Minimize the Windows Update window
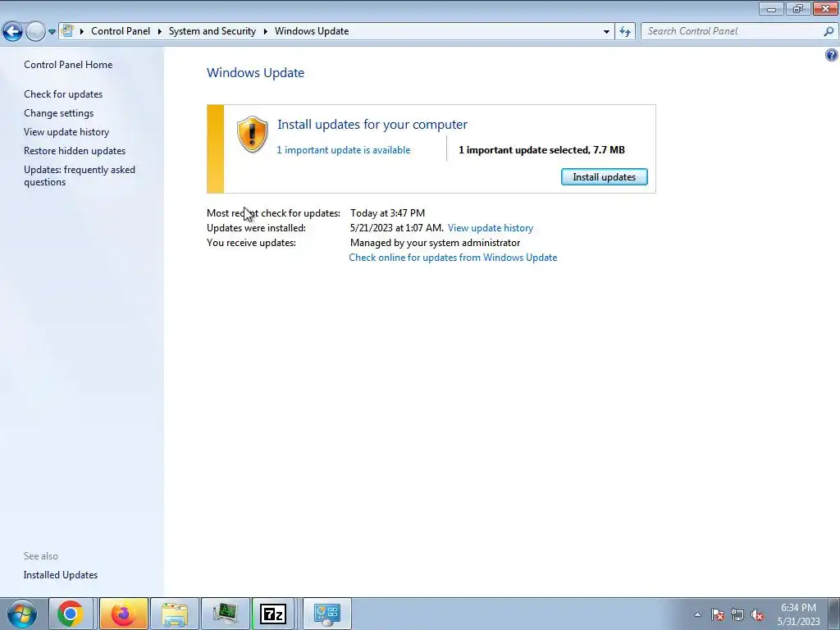Viewport: 840px width, 630px height. (771, 8)
